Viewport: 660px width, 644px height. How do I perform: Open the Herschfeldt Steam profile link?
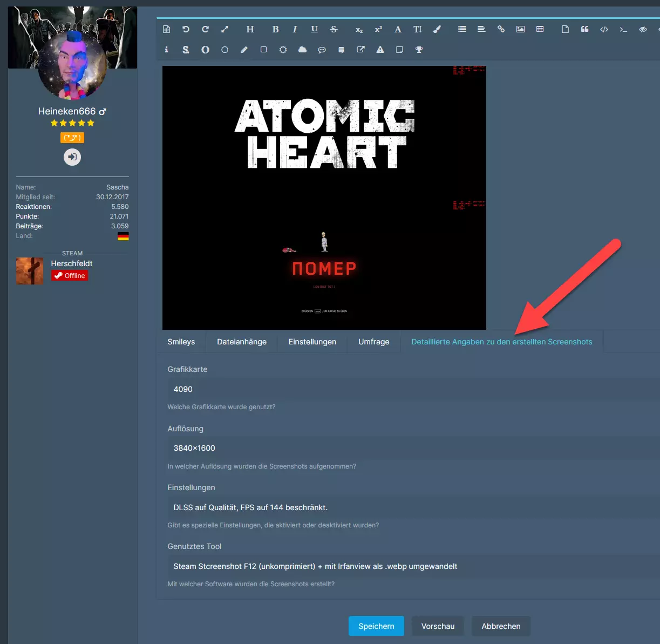click(x=72, y=263)
